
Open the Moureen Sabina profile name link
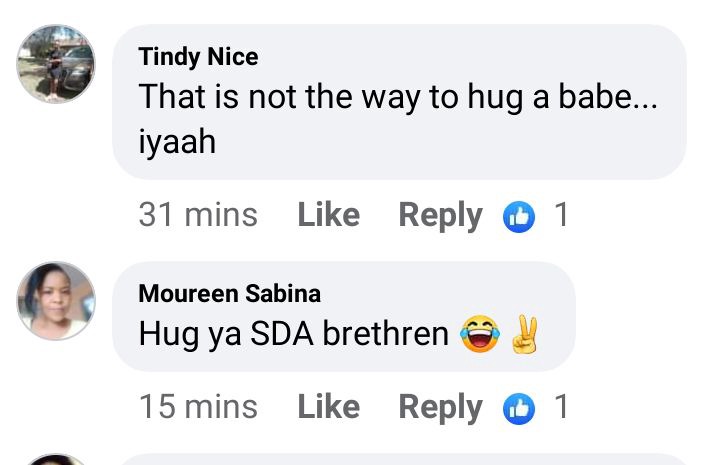pyautogui.click(x=230, y=294)
